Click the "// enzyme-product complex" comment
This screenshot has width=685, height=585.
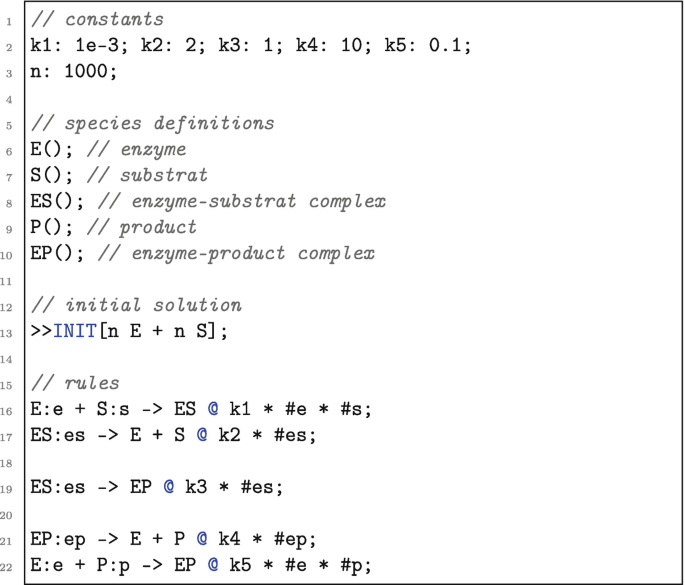point(238,254)
